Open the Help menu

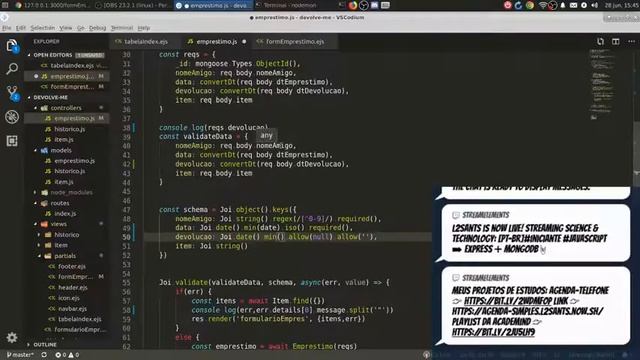pyautogui.click(x=144, y=28)
